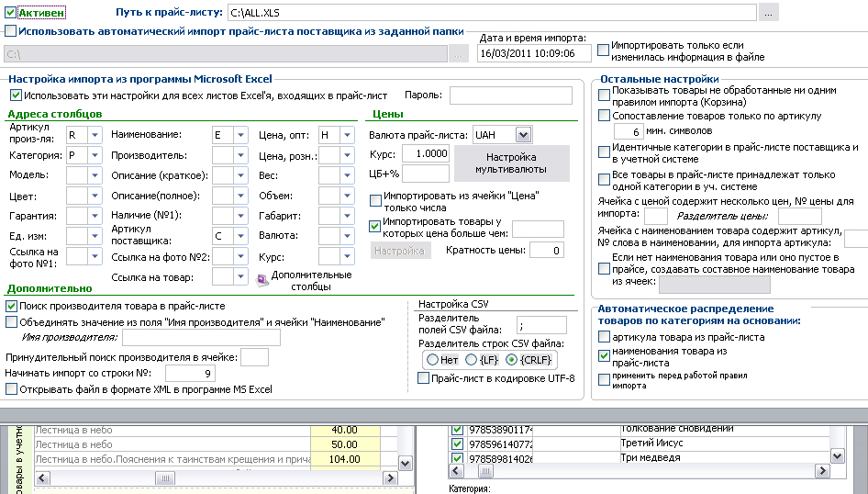Click CSV field separator input

pyautogui.click(x=541, y=324)
